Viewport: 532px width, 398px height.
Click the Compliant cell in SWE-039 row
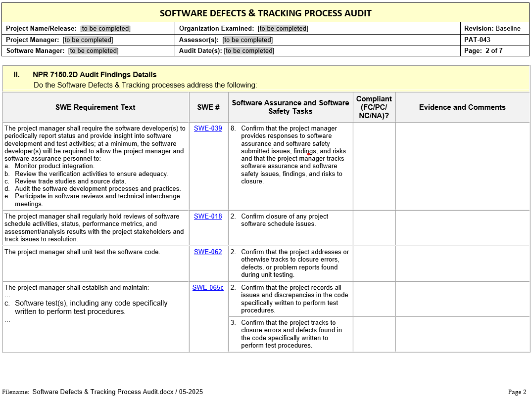tap(374, 166)
